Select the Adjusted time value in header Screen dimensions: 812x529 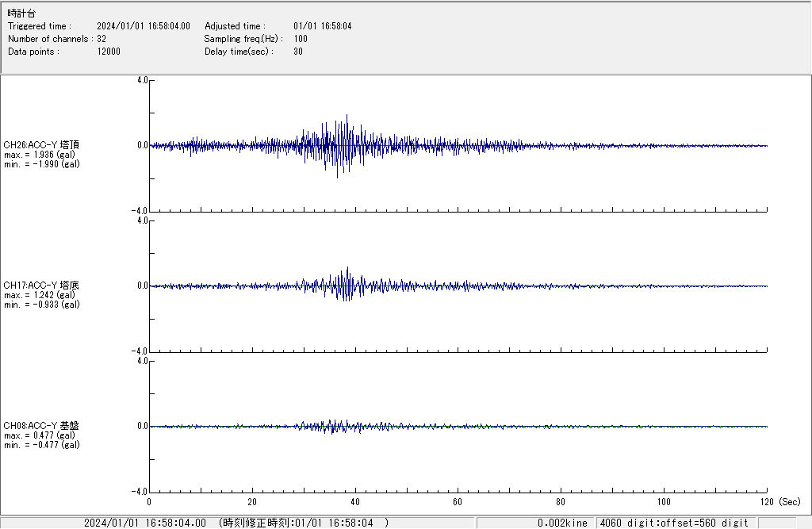pyautogui.click(x=322, y=26)
